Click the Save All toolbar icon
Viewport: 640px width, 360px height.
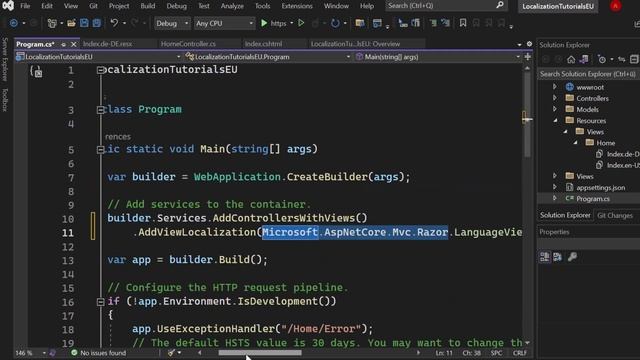97,23
